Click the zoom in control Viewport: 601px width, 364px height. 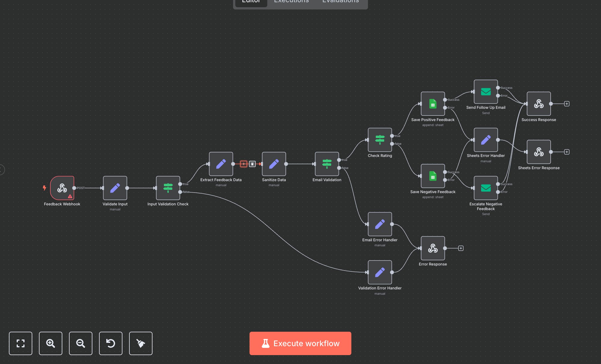[50, 343]
